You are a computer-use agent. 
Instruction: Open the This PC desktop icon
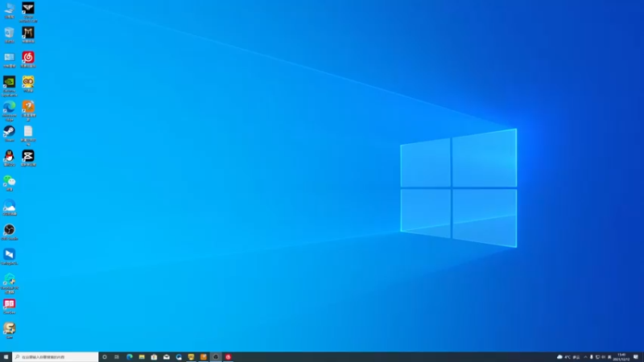(10, 10)
